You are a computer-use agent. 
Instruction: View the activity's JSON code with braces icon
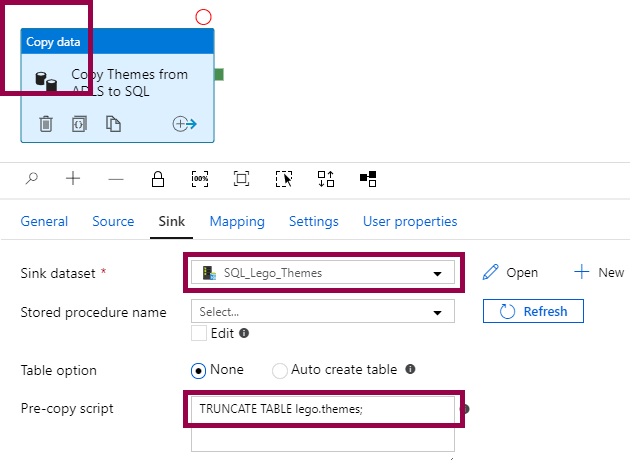[x=80, y=124]
